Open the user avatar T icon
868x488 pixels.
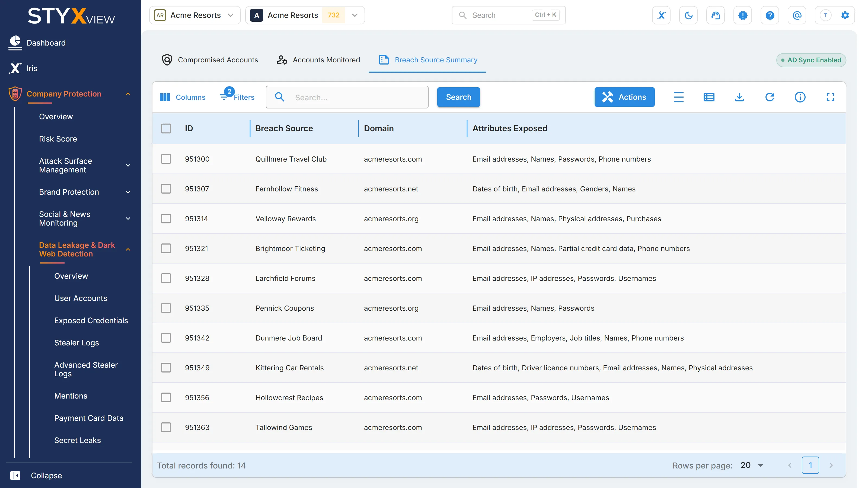pos(825,15)
